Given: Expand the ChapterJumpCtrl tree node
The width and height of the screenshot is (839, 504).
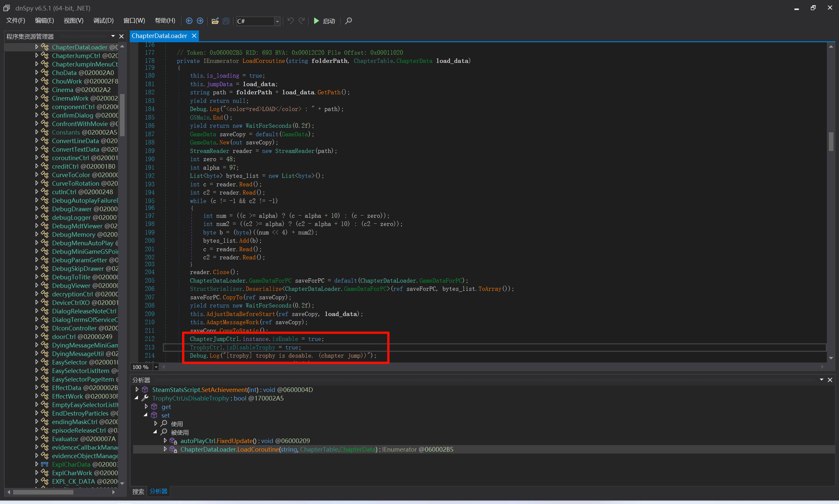Looking at the screenshot, I should [x=37, y=55].
